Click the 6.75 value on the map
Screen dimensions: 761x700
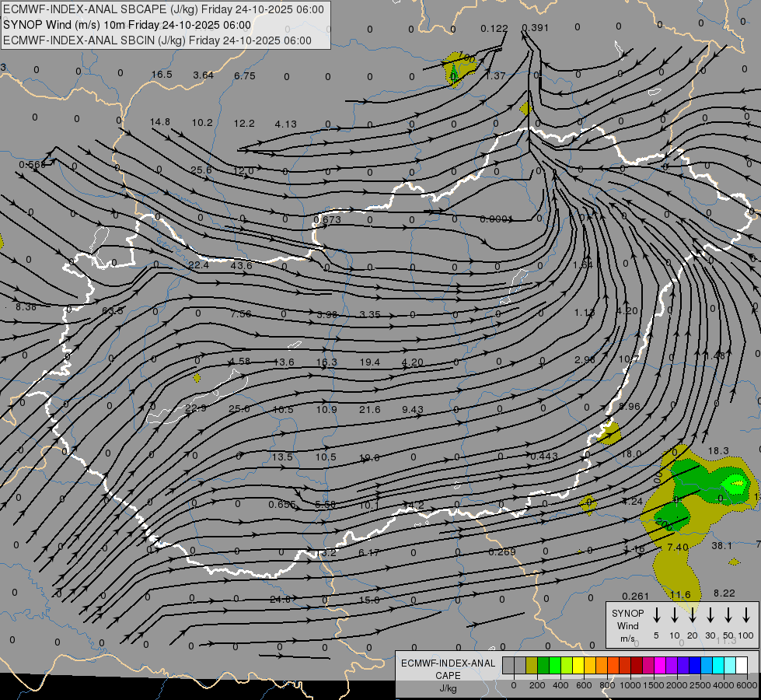(x=245, y=75)
